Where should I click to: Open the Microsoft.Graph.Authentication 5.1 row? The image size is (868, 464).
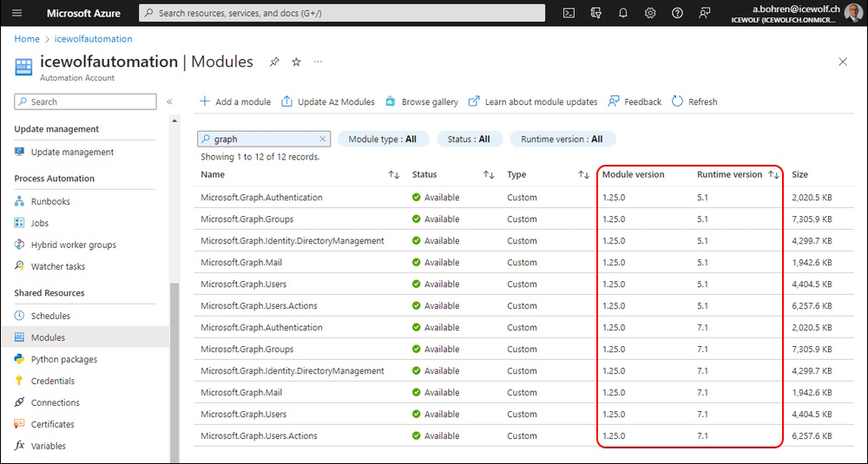(523, 198)
